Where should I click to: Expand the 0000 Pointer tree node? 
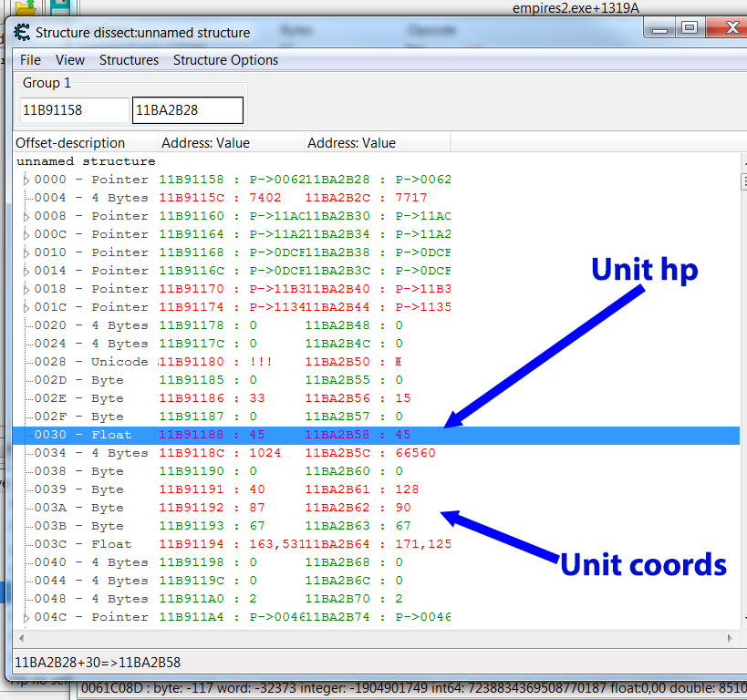tap(26, 180)
